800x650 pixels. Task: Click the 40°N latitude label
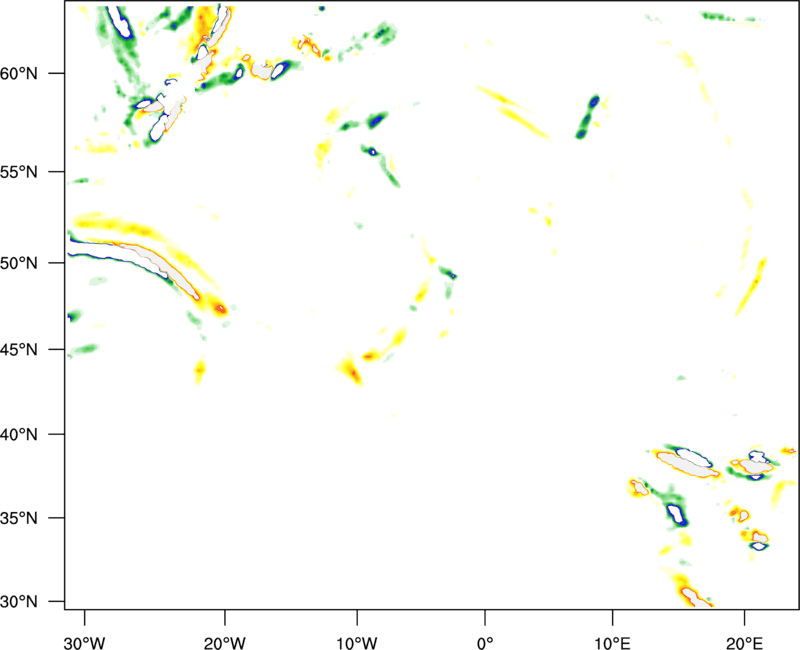pyautogui.click(x=19, y=435)
